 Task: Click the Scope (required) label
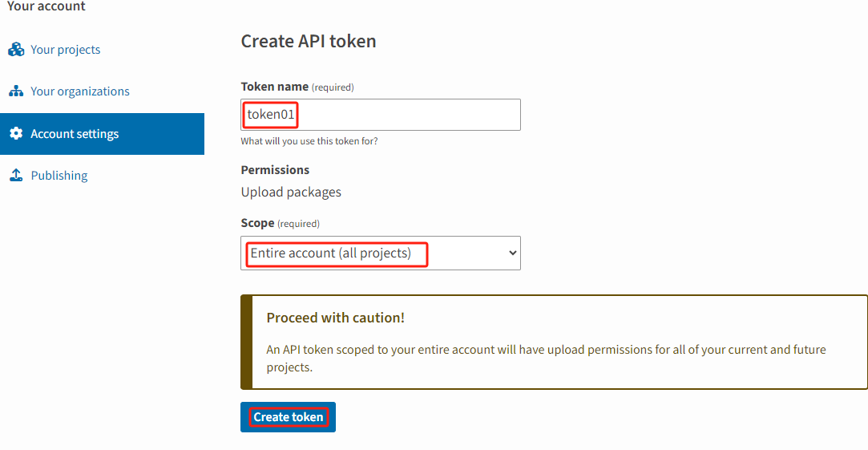(280, 223)
